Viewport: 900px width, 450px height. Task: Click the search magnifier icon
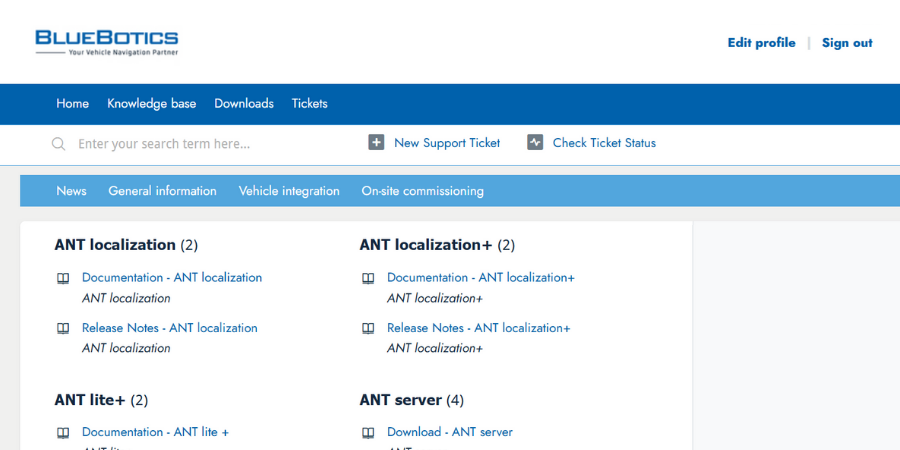(x=59, y=143)
